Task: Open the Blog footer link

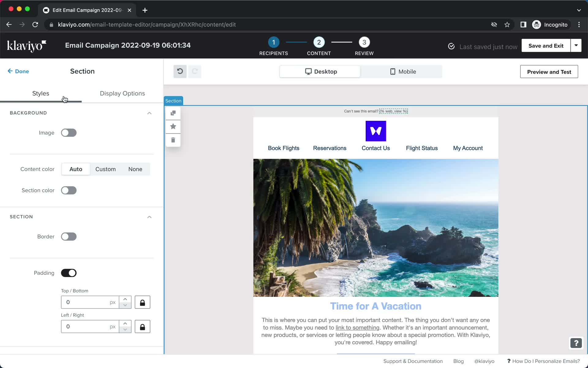Action: tap(458, 361)
